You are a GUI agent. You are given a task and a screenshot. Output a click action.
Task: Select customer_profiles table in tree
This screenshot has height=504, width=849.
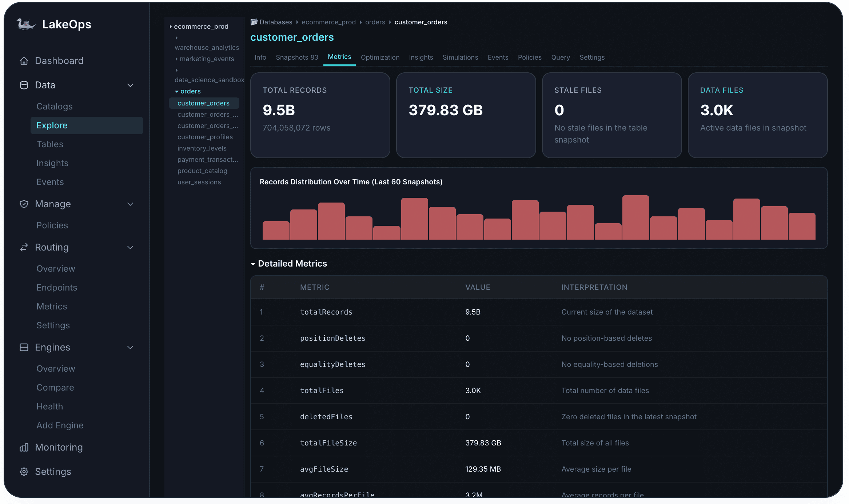[x=205, y=137]
